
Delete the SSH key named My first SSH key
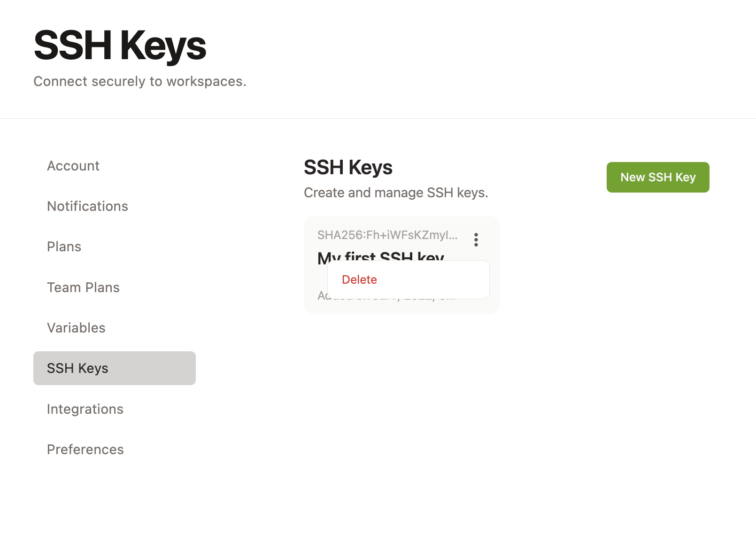pos(360,279)
